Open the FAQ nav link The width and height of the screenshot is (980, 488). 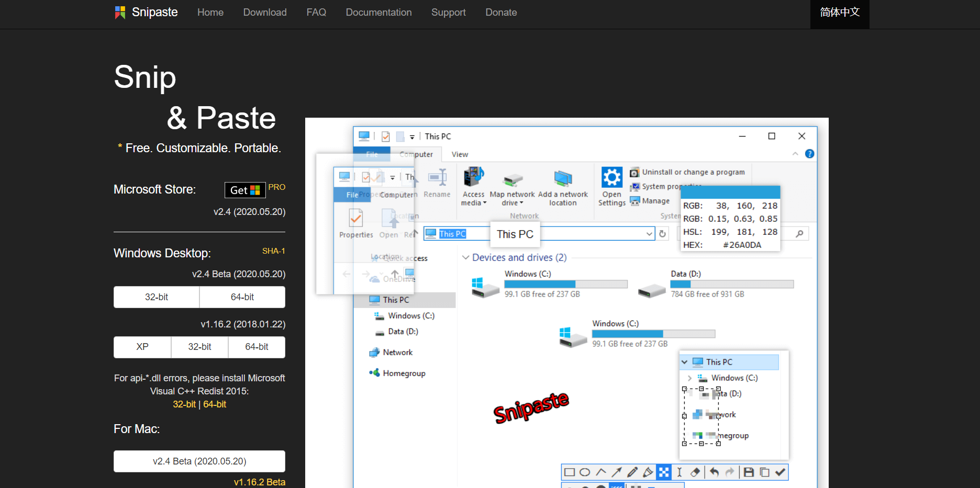[316, 13]
